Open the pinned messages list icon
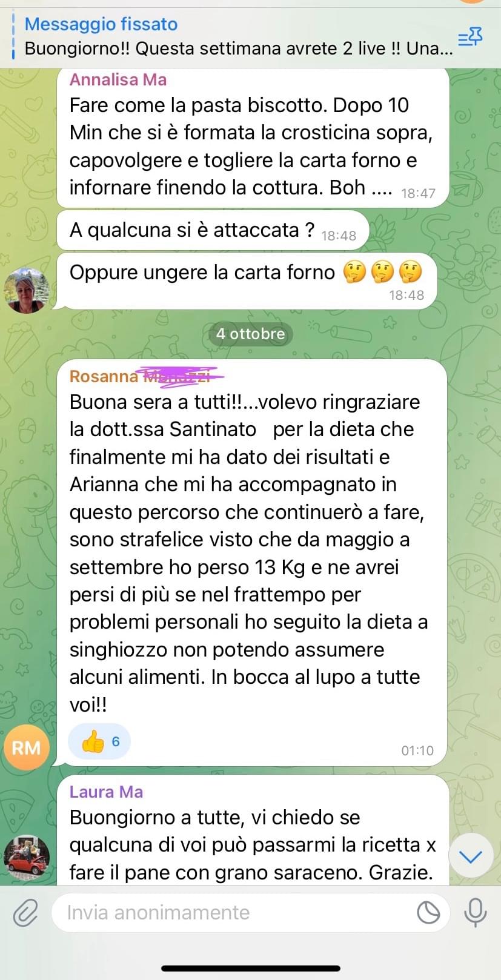 click(469, 37)
